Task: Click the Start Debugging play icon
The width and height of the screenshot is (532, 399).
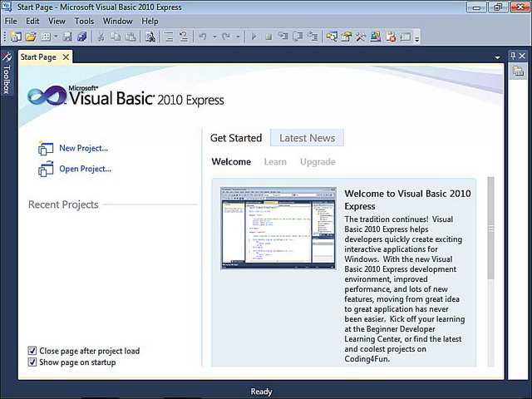Action: (254, 37)
